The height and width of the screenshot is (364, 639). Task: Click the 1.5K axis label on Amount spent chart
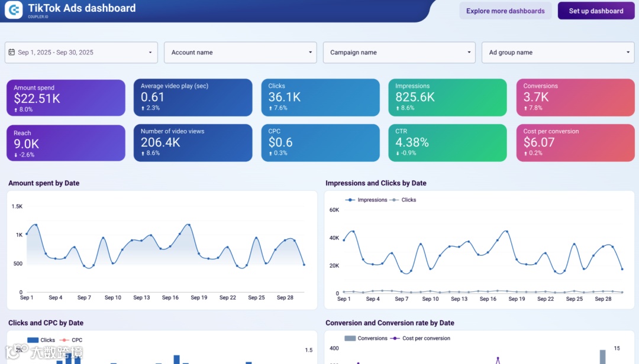point(17,206)
